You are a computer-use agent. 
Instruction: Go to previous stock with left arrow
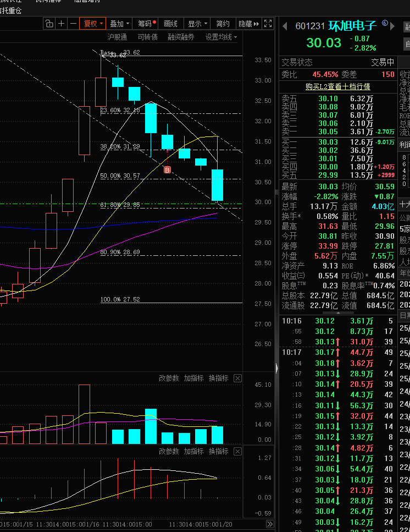click(285, 26)
